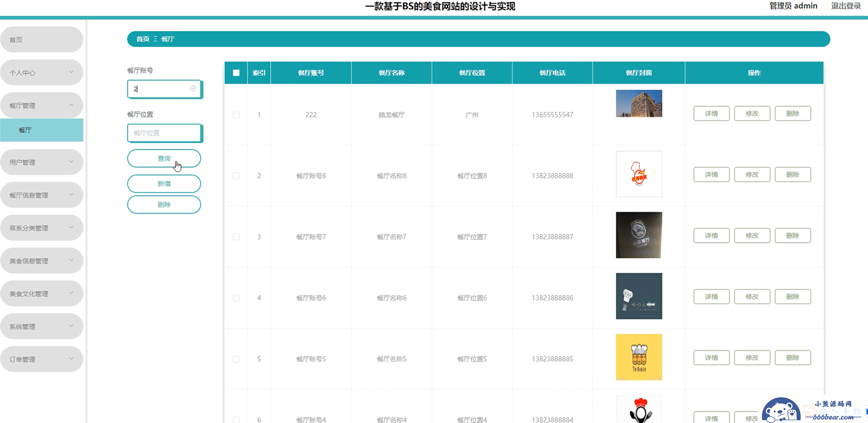Click 退出登录 to log out
868x423 pixels.
pyautogui.click(x=846, y=6)
